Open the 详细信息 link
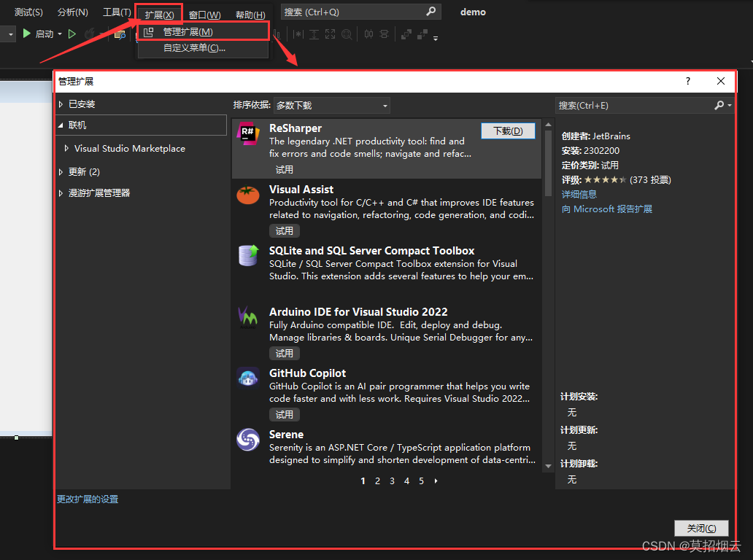This screenshot has height=560, width=753. (579, 195)
